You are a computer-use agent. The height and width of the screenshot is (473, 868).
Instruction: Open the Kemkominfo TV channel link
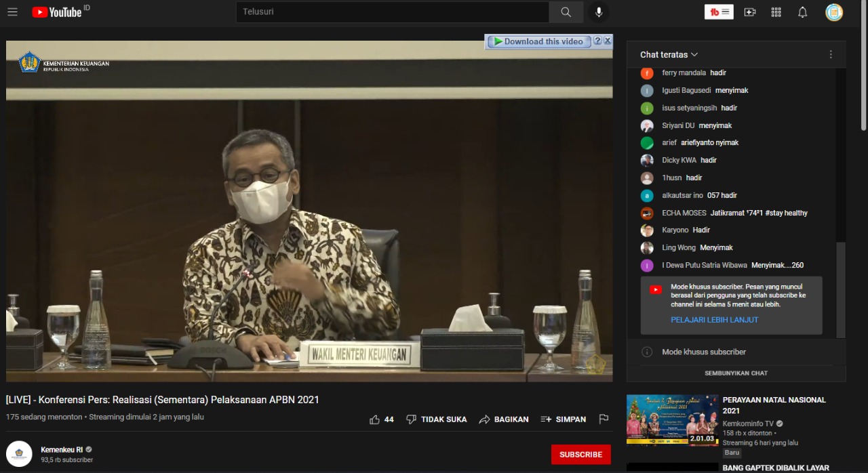pos(748,424)
